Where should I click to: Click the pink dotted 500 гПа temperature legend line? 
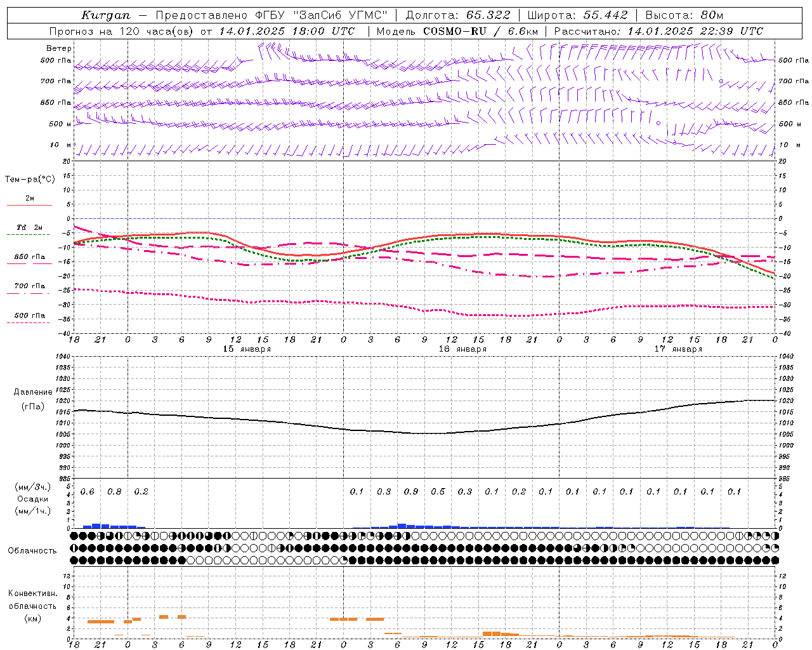click(29, 322)
